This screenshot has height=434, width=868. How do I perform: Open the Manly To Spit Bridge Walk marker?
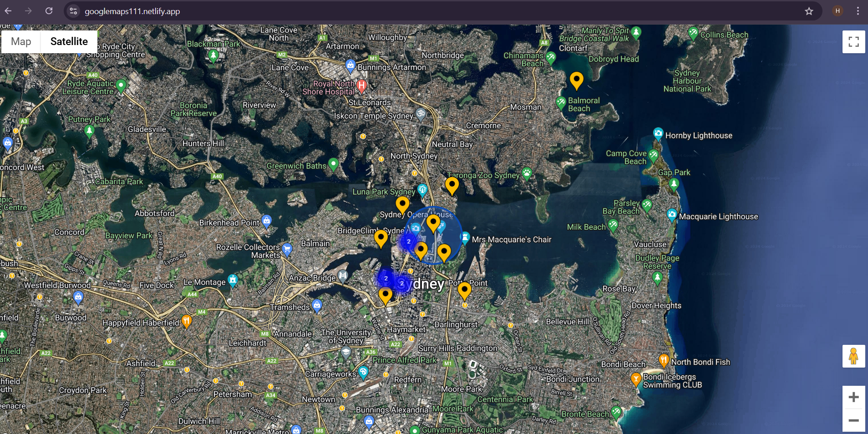pos(636,33)
